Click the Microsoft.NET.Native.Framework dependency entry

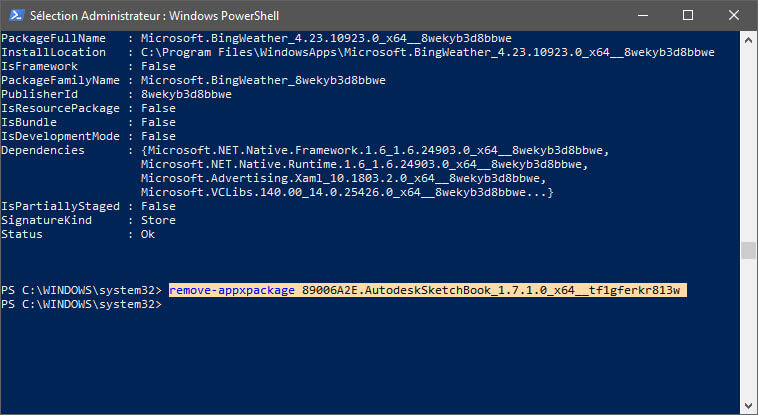(x=375, y=150)
